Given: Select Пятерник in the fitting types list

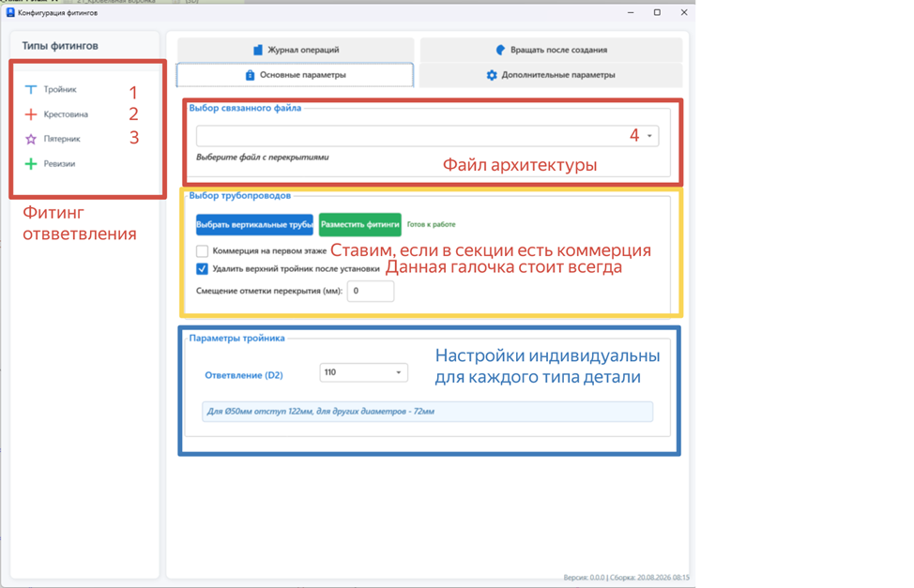Looking at the screenshot, I should tap(62, 139).
